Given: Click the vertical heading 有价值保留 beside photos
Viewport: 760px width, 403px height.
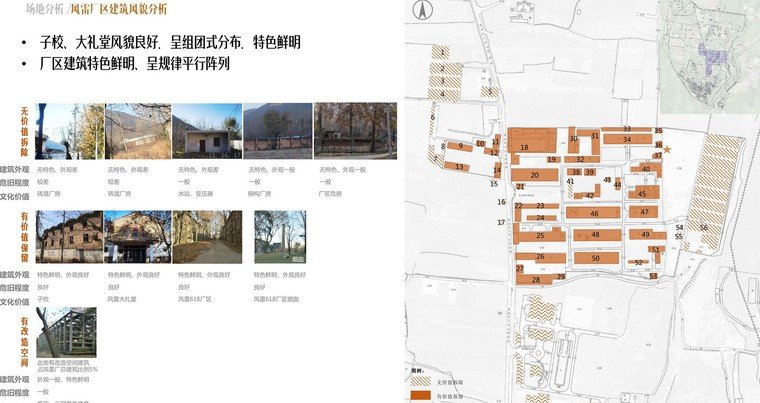Looking at the screenshot, I should (24, 237).
